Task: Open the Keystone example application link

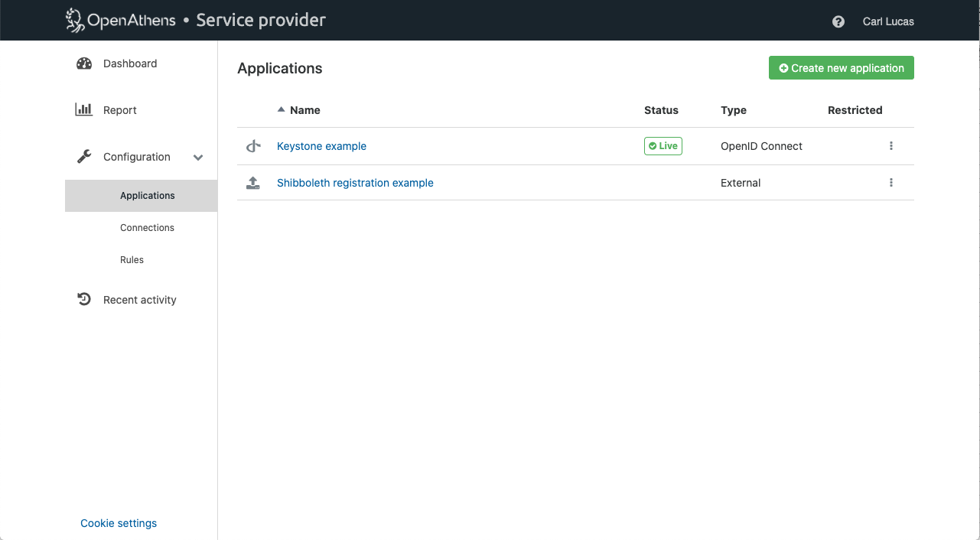Action: point(321,146)
